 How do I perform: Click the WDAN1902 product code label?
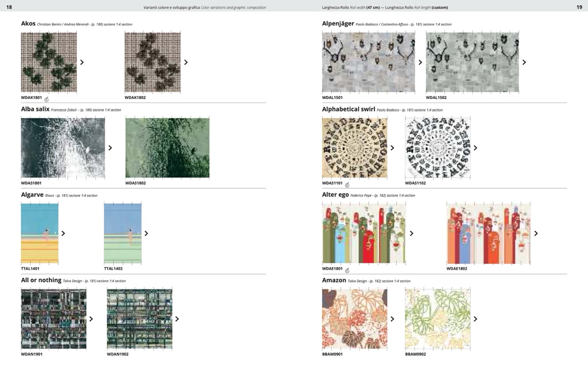(x=118, y=354)
